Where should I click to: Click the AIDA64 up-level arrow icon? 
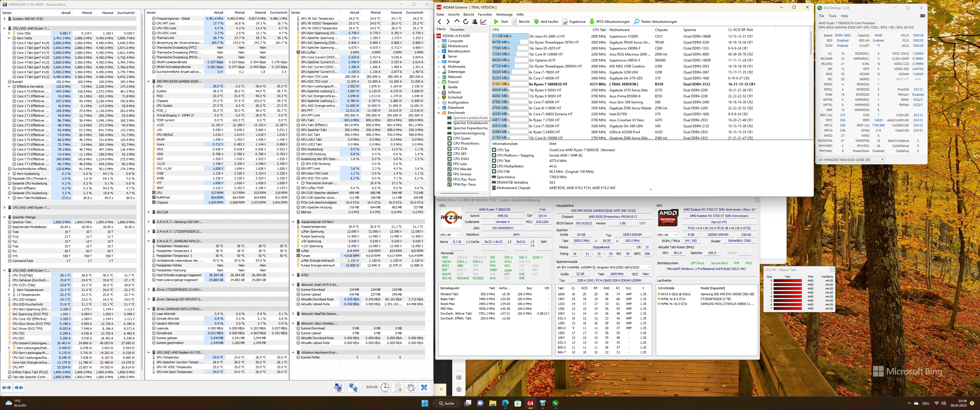click(457, 22)
